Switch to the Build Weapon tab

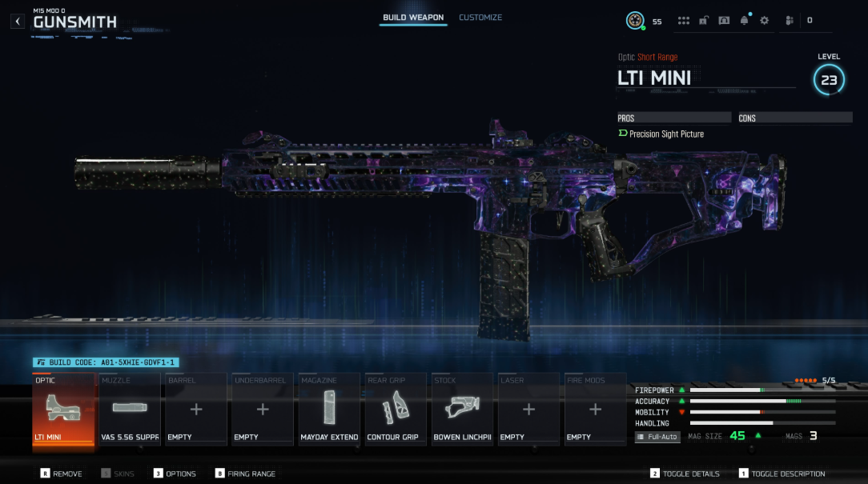(x=413, y=18)
